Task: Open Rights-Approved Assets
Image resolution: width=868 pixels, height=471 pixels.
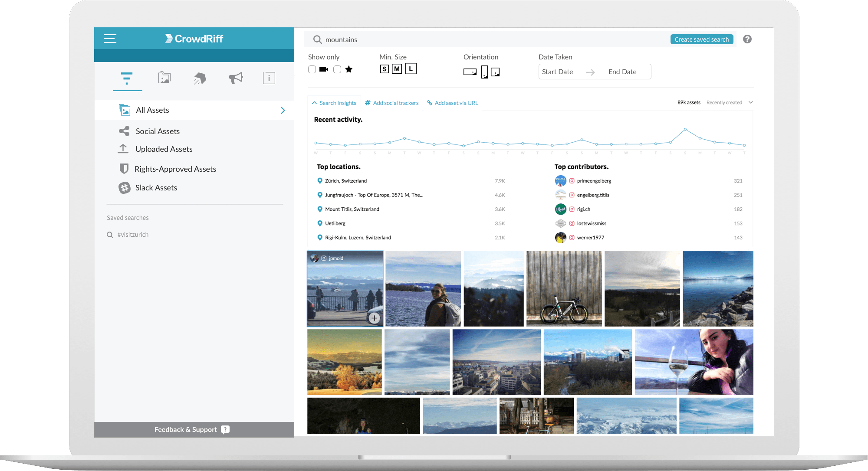Action: tap(175, 169)
